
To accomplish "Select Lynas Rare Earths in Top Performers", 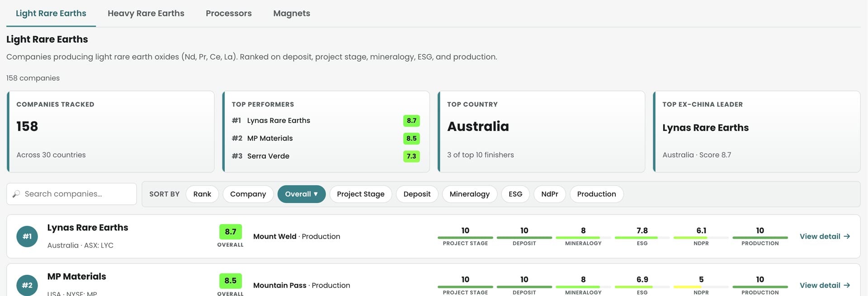I will (278, 121).
